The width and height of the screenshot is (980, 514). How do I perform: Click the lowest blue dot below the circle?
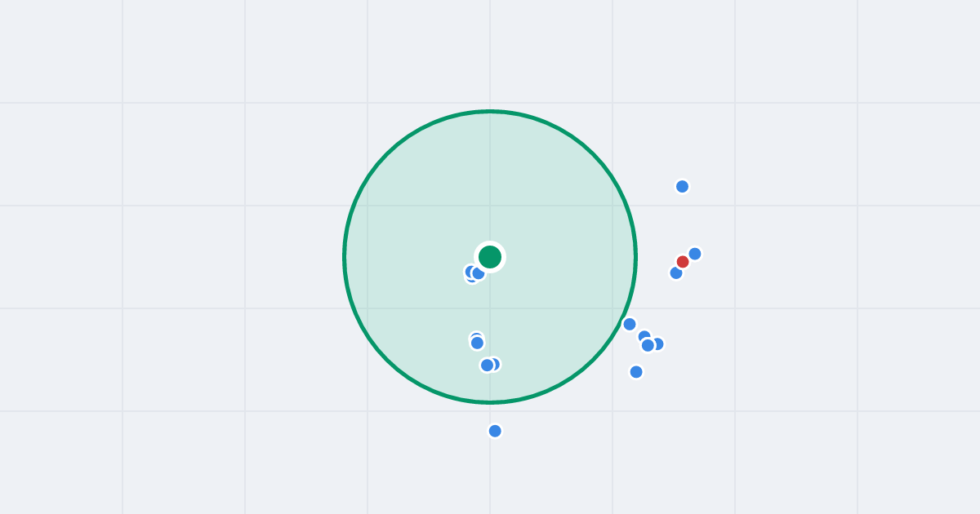(495, 431)
